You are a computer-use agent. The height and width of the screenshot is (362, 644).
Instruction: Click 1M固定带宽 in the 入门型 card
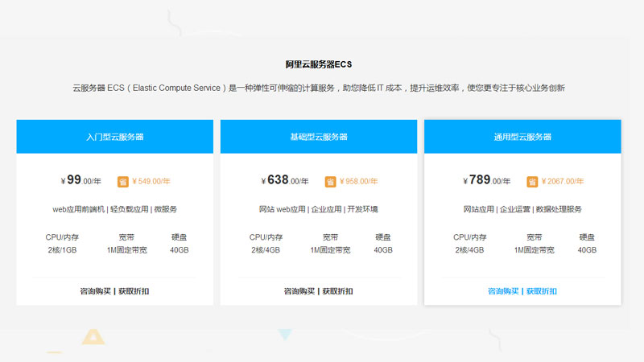[x=127, y=250]
